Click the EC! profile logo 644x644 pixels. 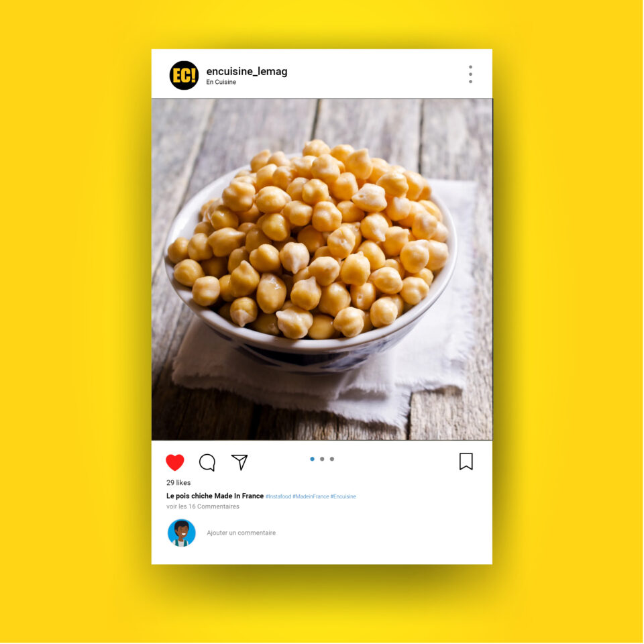(x=184, y=75)
